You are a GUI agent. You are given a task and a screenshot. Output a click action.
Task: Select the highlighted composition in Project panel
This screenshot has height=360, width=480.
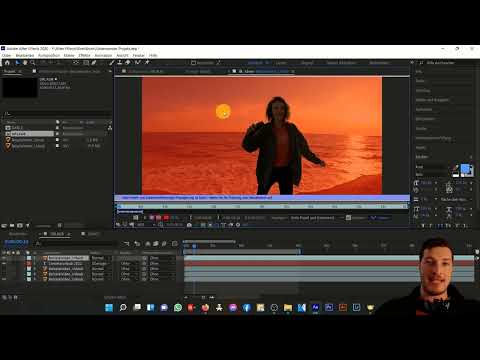tap(32, 134)
